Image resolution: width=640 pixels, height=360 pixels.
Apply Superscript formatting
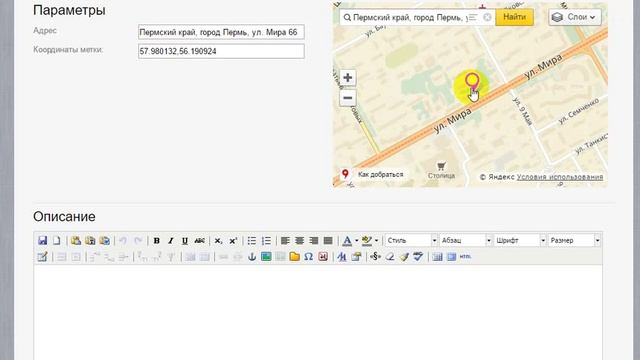(233, 241)
